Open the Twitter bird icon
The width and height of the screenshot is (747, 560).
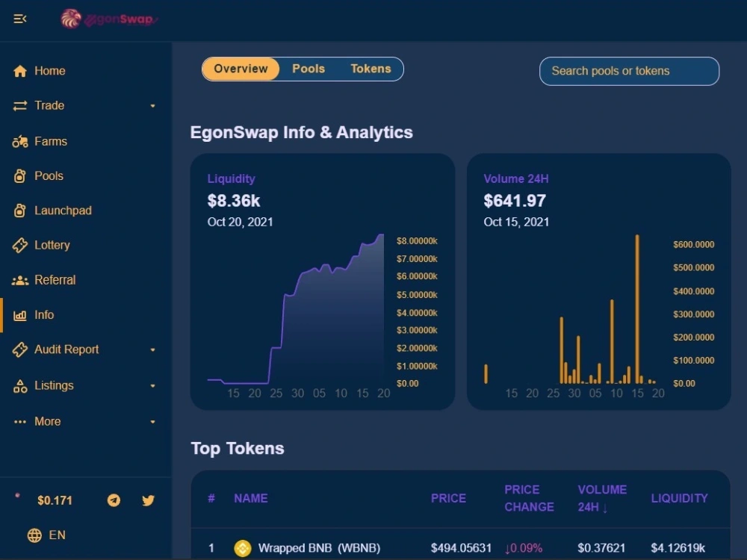coord(148,500)
